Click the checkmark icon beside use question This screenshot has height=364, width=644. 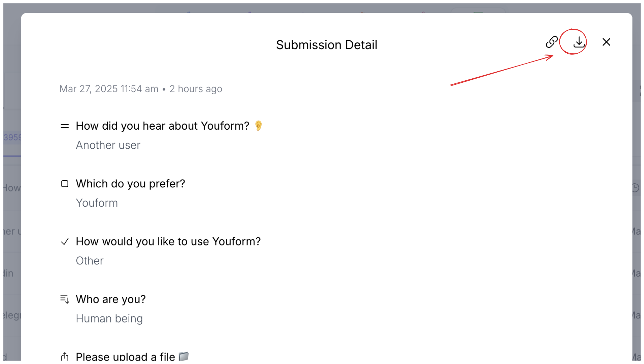click(64, 242)
